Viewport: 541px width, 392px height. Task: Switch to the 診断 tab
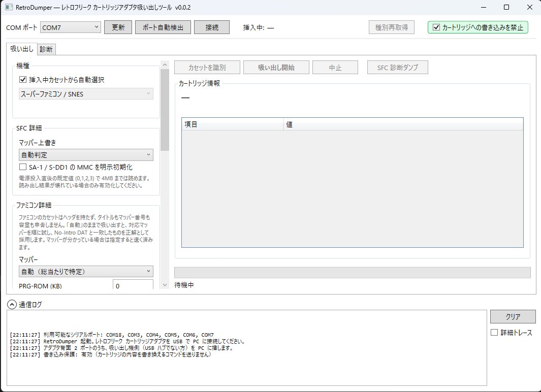pos(46,49)
